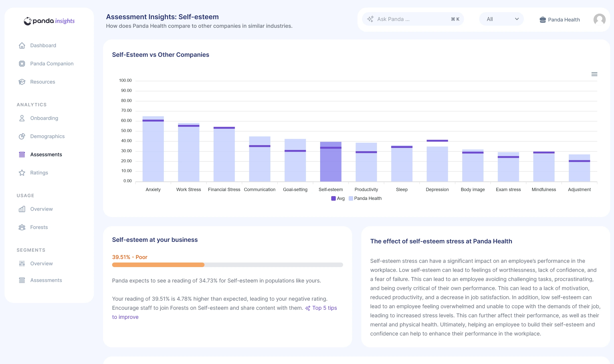Click the Productivity bar
614x364 pixels.
point(366,162)
